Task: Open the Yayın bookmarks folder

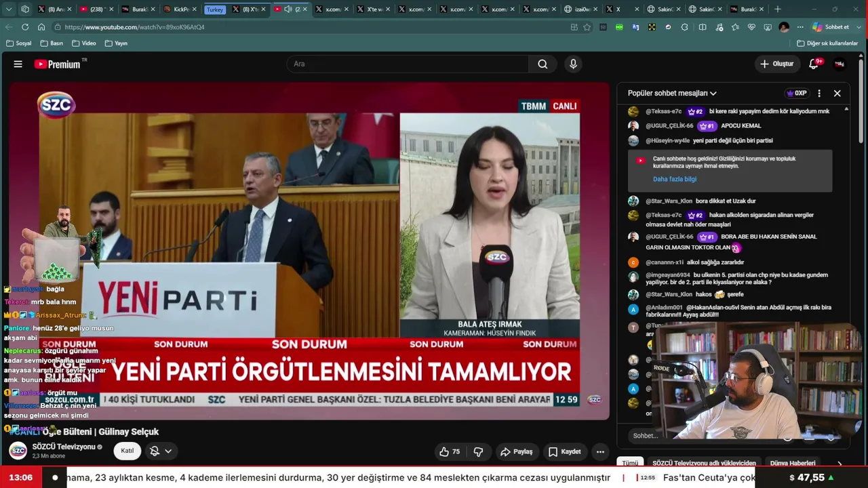Action: pyautogui.click(x=117, y=43)
